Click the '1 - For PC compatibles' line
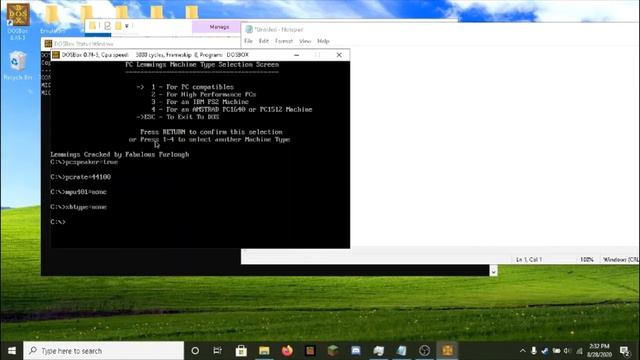 click(x=192, y=87)
